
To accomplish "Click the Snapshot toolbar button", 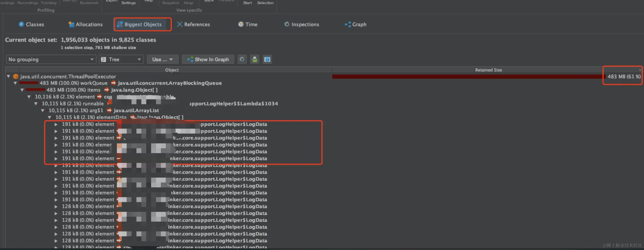I will click(170, 3).
